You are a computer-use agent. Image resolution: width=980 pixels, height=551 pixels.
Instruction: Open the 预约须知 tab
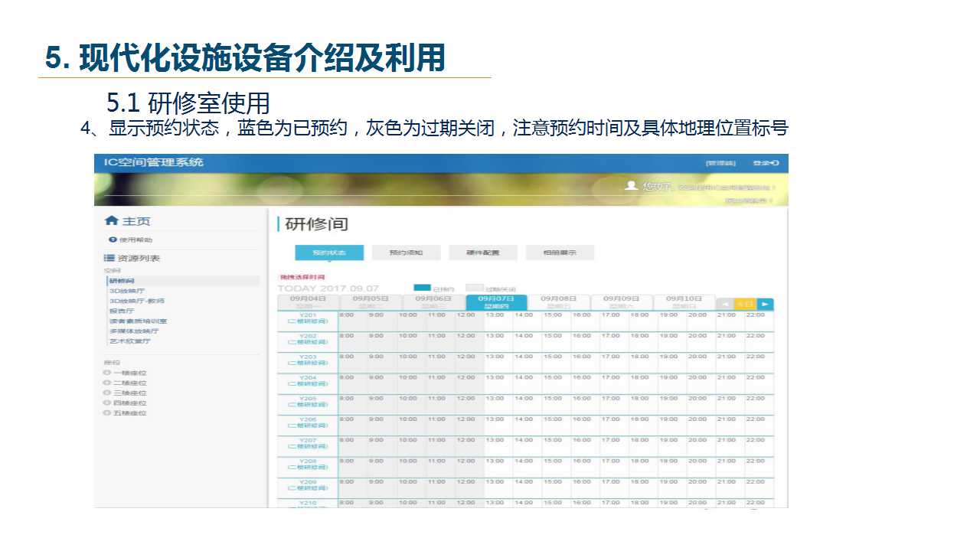point(406,253)
